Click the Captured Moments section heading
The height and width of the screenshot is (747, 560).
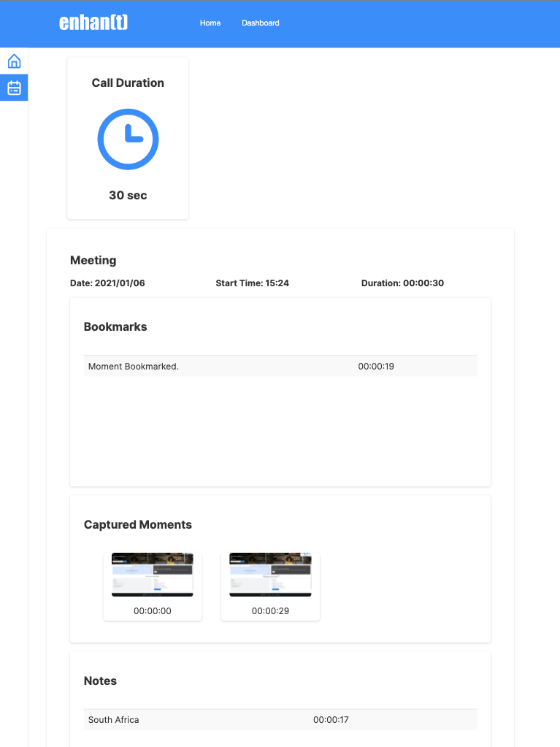138,525
